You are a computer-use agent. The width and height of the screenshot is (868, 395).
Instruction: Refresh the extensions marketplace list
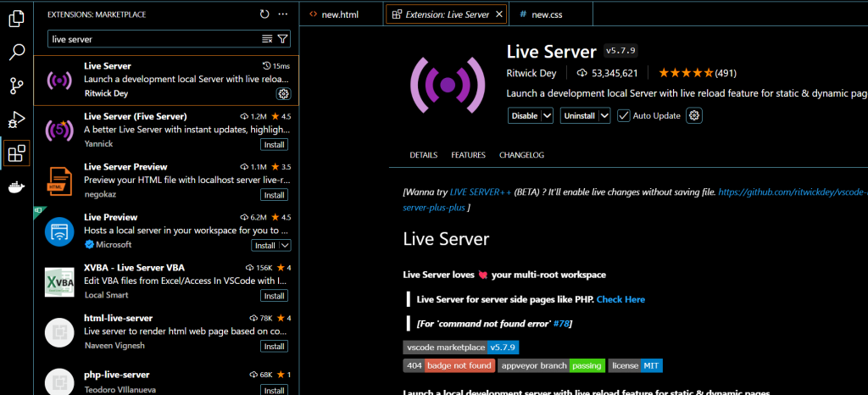click(x=264, y=14)
